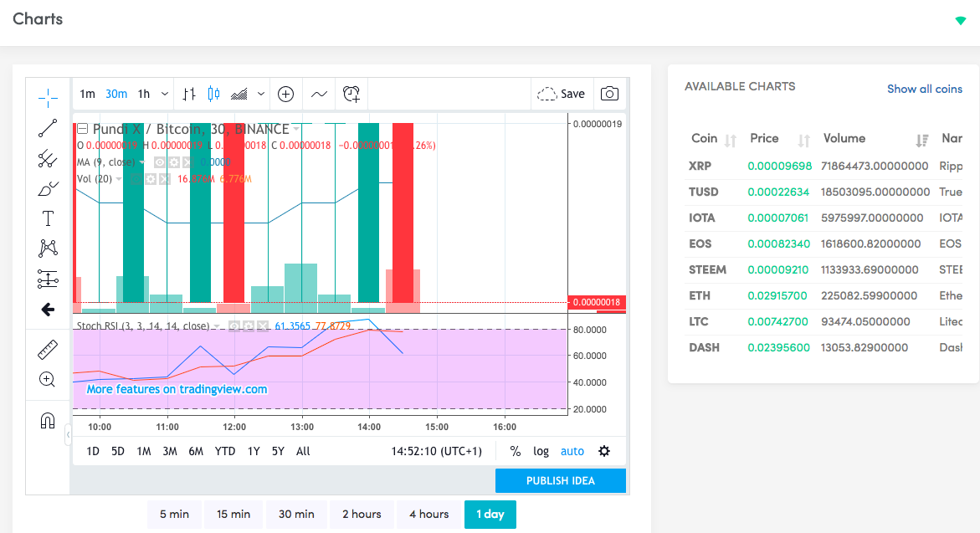Choose the 5 min timeframe button
This screenshot has height=533, width=980.
(174, 515)
